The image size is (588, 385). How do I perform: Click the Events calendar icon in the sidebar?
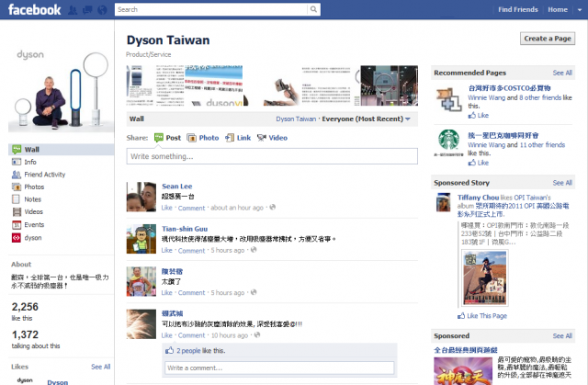pyautogui.click(x=17, y=225)
